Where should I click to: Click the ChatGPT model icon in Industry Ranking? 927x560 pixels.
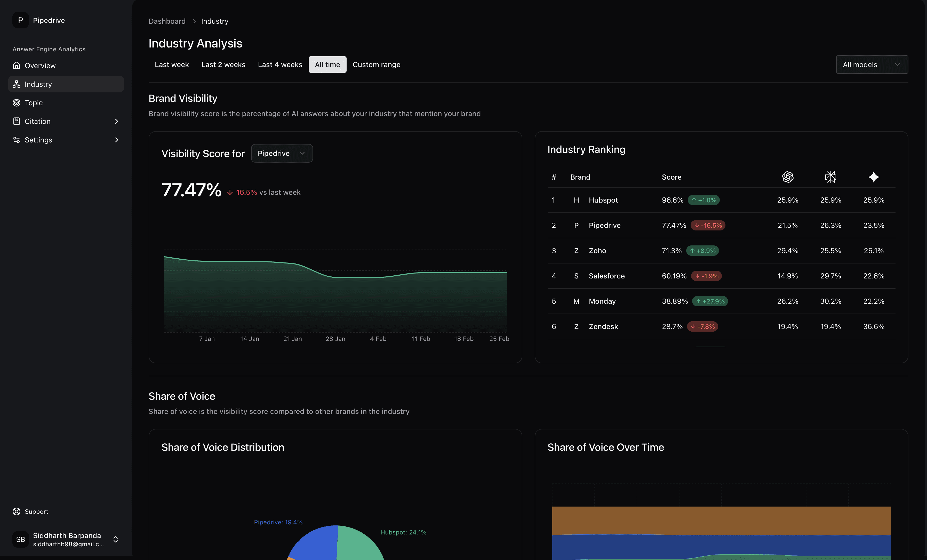(x=788, y=177)
